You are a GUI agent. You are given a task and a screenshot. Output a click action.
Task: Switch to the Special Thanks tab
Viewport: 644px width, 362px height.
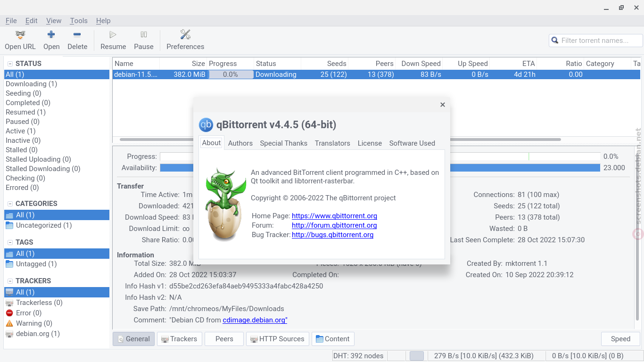283,143
